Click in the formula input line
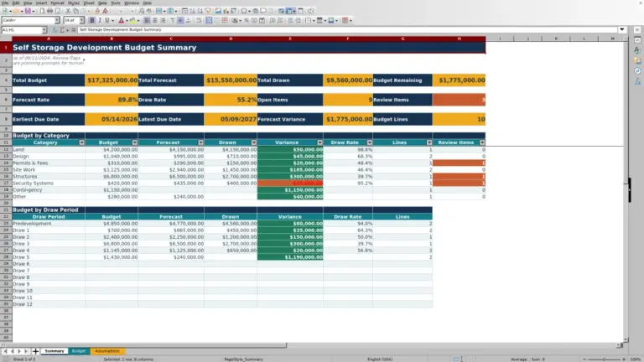This screenshot has height=362, width=644. [347, 29]
